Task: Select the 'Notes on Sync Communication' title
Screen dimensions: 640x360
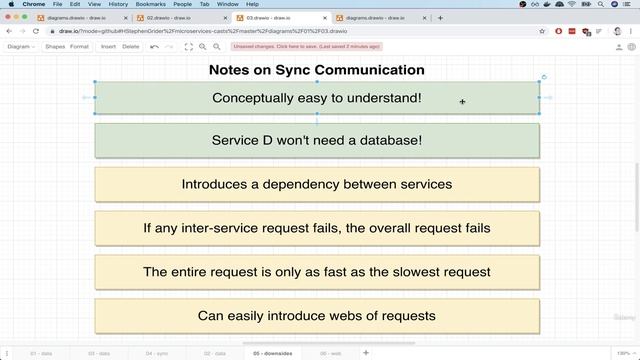Action: pos(317,70)
